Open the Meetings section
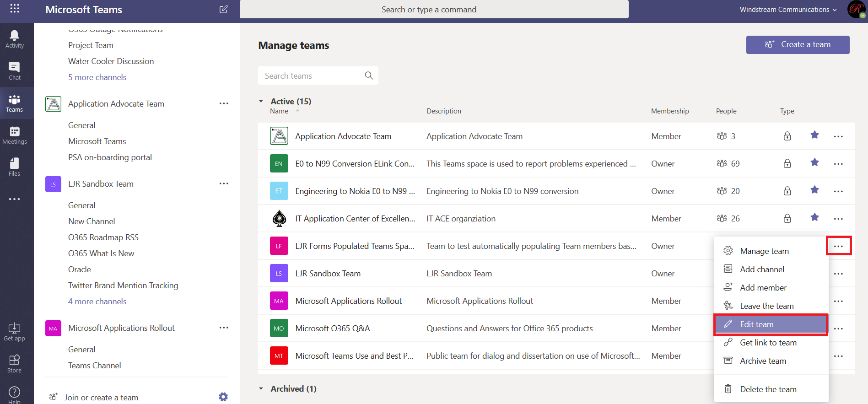This screenshot has width=868, height=404. click(15, 135)
